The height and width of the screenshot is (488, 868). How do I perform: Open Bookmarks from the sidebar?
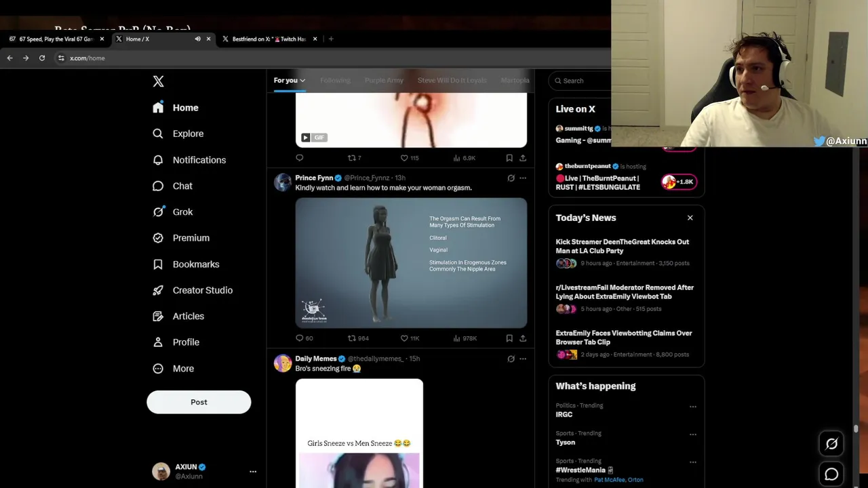coord(186,264)
